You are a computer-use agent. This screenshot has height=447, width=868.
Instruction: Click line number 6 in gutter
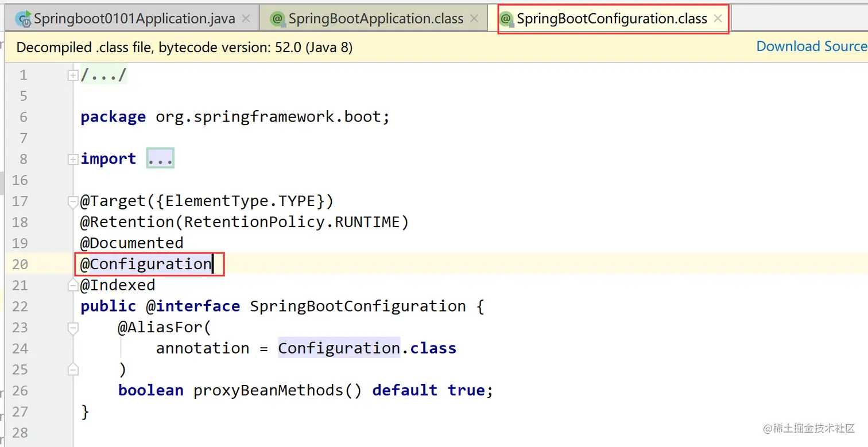(x=24, y=117)
